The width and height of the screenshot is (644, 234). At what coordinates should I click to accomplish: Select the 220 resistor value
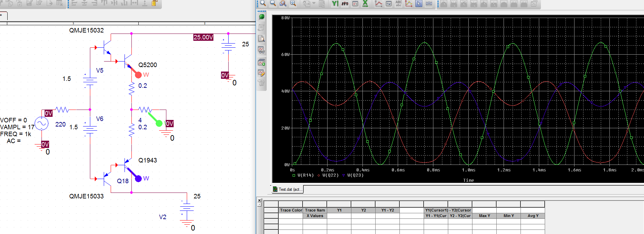[x=61, y=124]
